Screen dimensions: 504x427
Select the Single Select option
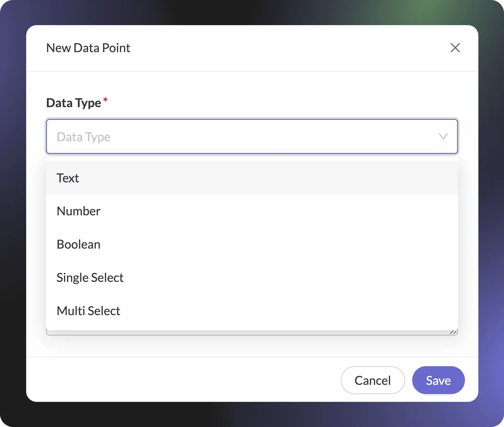252,277
